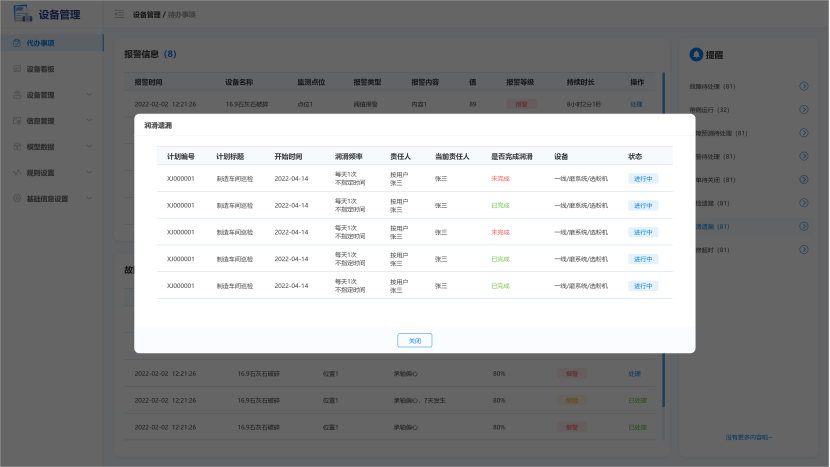Expand the 设备管理 sidebar submenu chevron
The image size is (830, 467).
[x=90, y=95]
